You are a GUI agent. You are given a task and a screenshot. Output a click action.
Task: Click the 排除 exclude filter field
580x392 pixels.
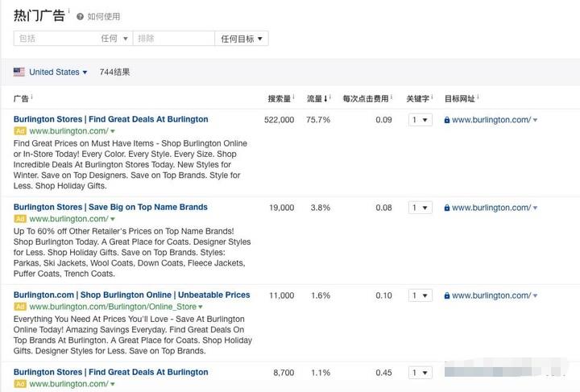[x=173, y=39]
